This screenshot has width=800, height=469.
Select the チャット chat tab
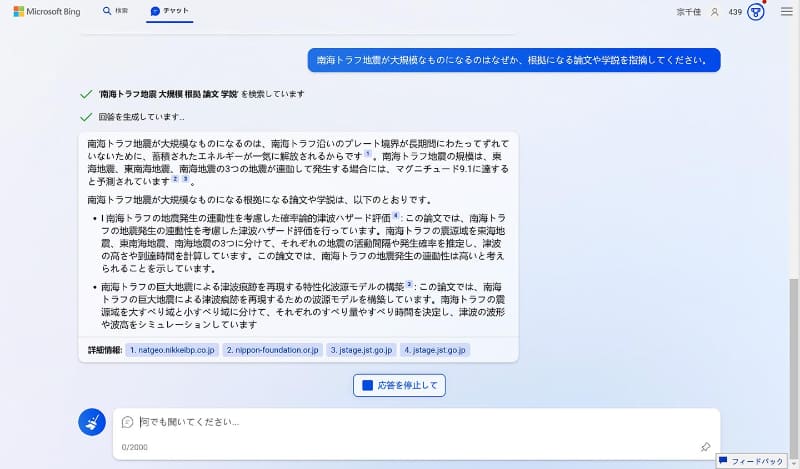169,11
